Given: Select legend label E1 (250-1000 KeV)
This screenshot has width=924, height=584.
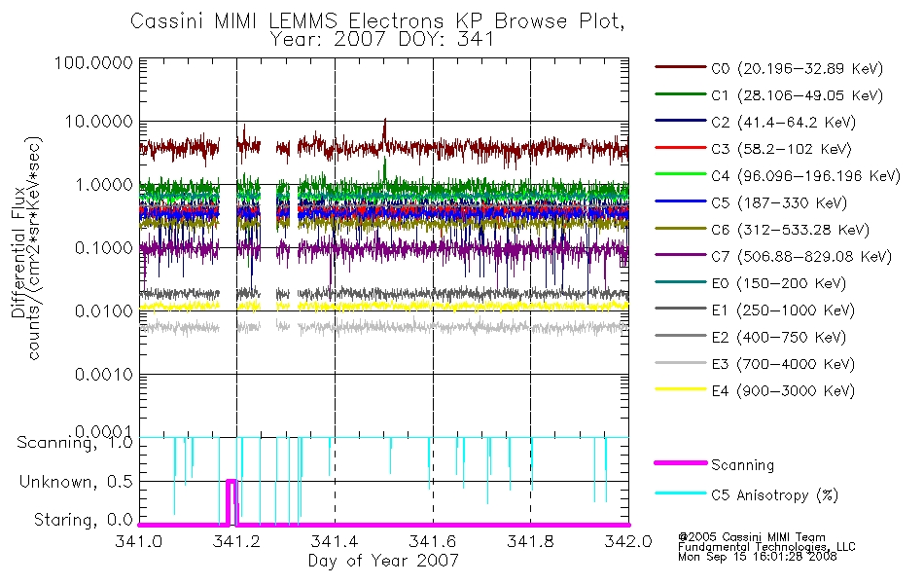Looking at the screenshot, I should click(783, 310).
